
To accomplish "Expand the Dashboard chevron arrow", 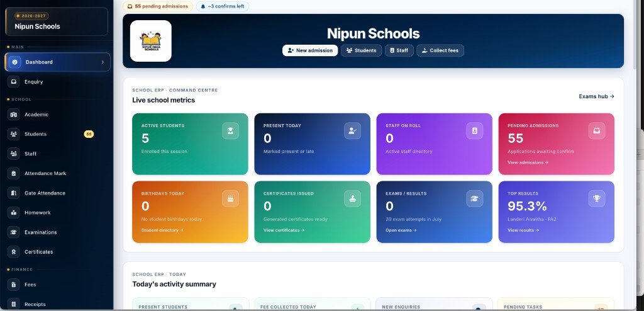I will [103, 62].
